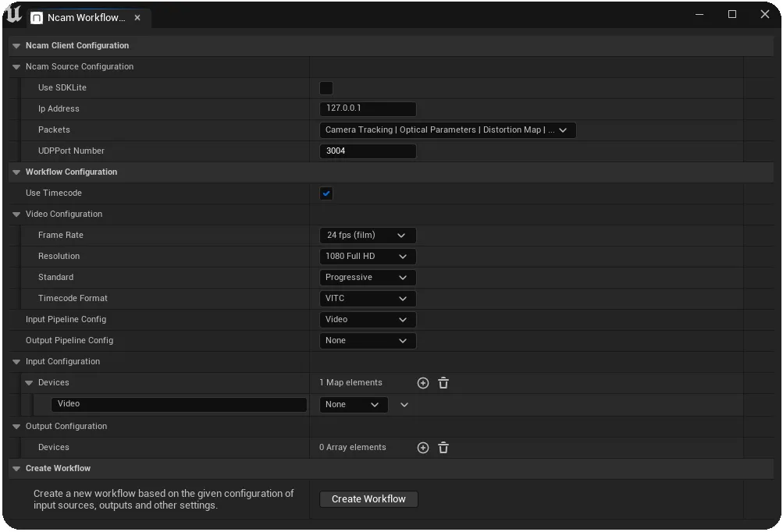Collapse the Input Configuration group
The height and width of the screenshot is (532, 783).
[16, 362]
